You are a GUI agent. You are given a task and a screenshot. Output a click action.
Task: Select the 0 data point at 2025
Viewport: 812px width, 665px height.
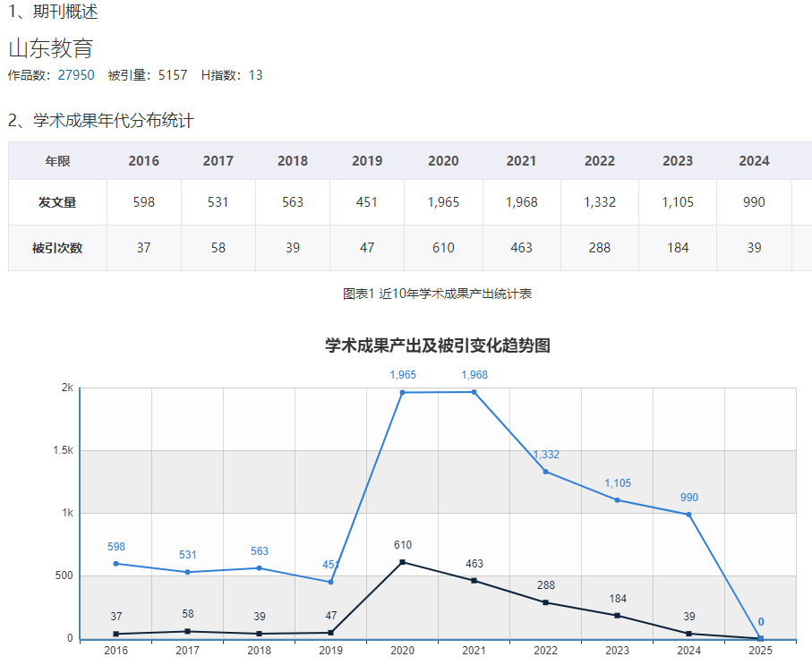pyautogui.click(x=763, y=636)
